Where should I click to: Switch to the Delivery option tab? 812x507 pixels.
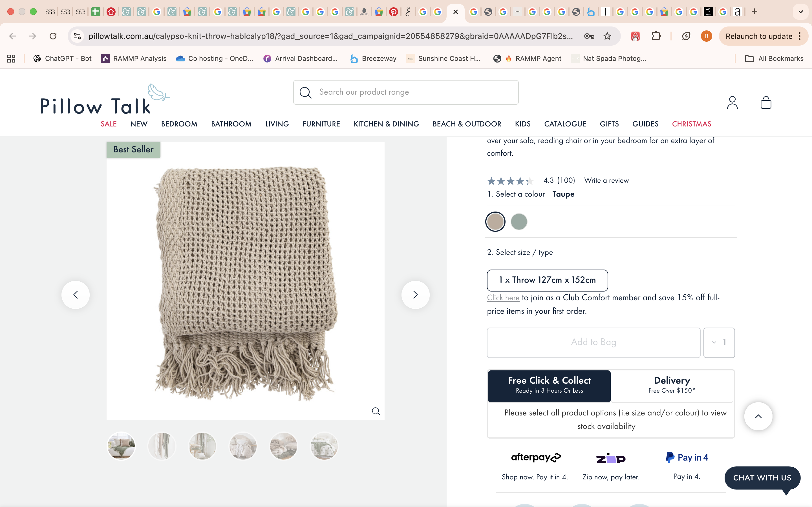672,385
